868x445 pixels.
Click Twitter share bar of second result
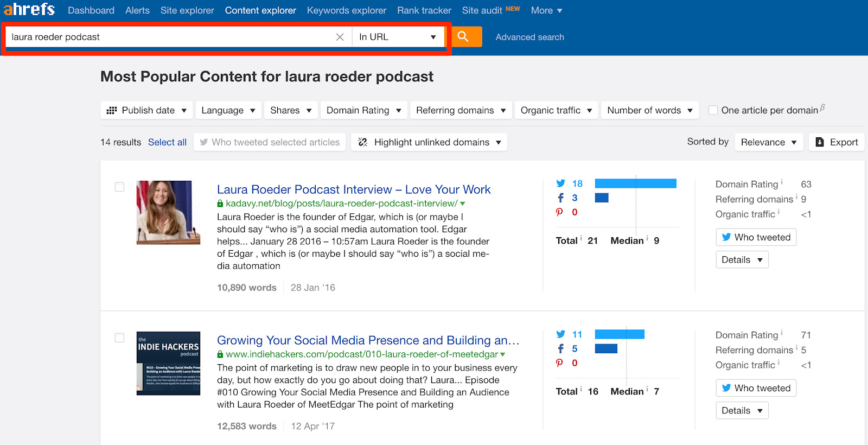point(620,334)
